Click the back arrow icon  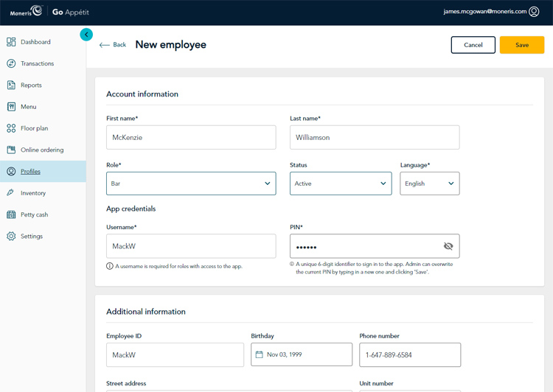(x=105, y=45)
